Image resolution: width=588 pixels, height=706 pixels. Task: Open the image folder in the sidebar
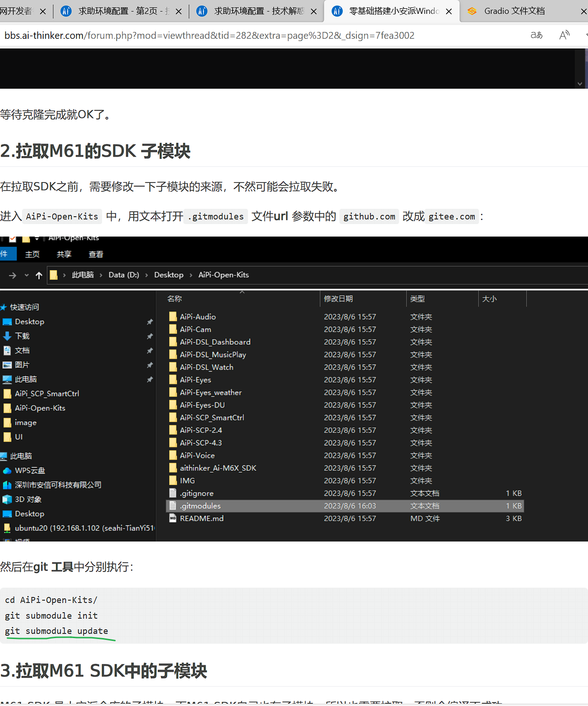pyautogui.click(x=26, y=422)
